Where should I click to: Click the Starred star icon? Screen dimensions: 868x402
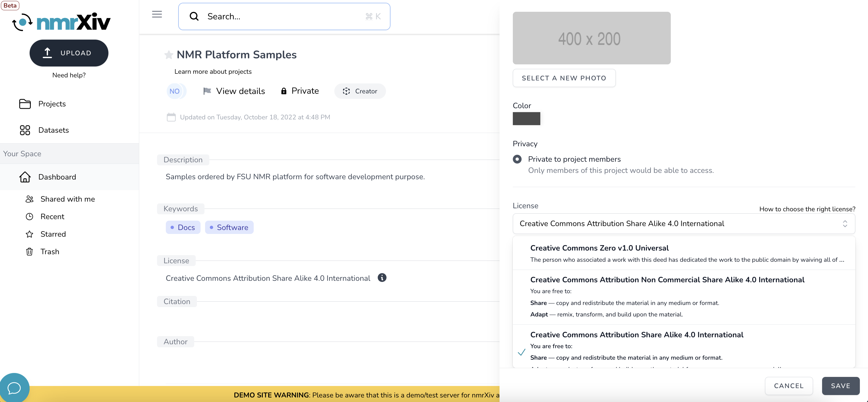coord(30,234)
